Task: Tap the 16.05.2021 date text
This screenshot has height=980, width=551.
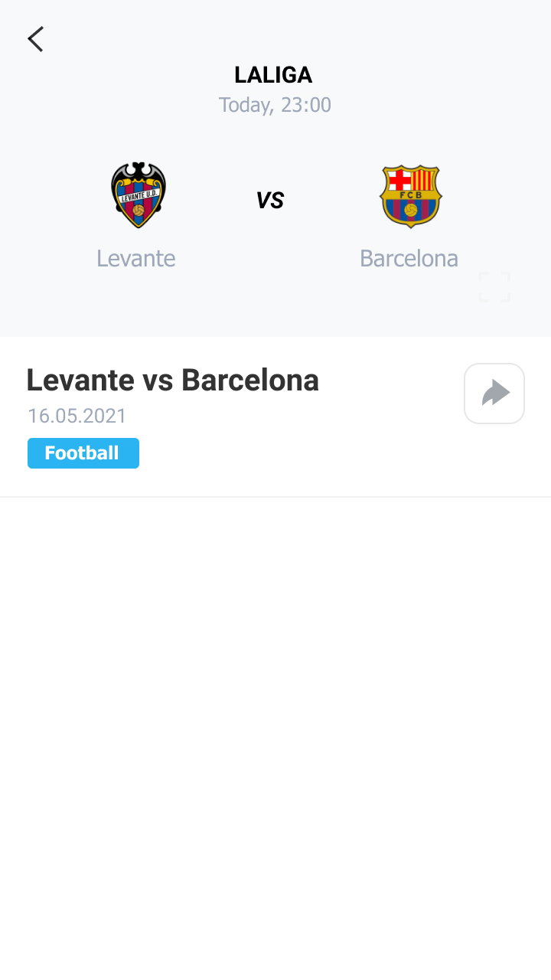Action: [x=77, y=416]
